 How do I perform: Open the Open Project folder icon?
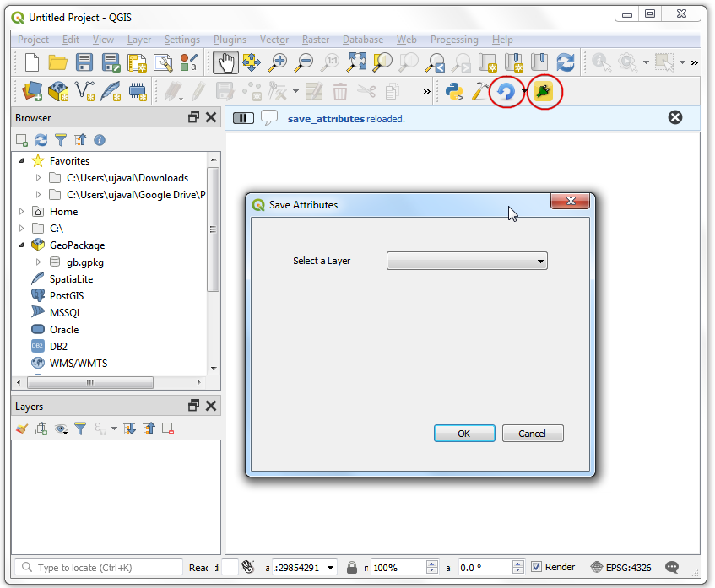[57, 62]
